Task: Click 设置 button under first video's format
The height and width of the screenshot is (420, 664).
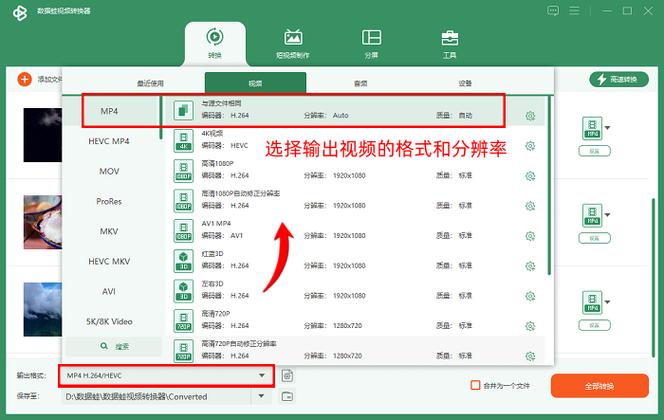Action: coord(595,151)
